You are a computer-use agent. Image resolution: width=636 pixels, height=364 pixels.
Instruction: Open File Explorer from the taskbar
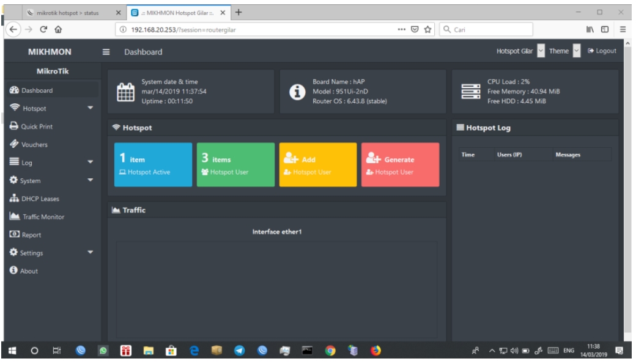point(149,351)
